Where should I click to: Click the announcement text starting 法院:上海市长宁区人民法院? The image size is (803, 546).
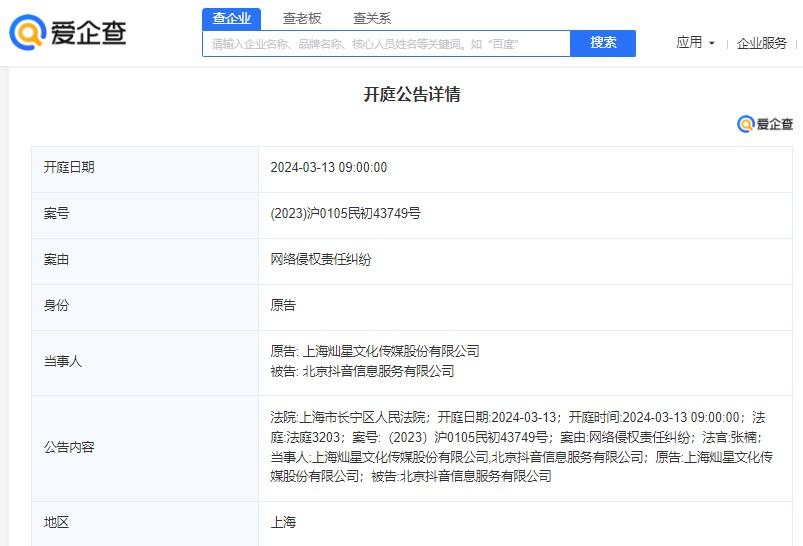[521, 447]
